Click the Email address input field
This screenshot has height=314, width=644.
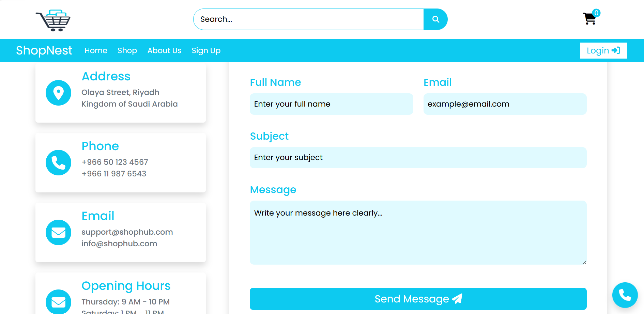[505, 104]
